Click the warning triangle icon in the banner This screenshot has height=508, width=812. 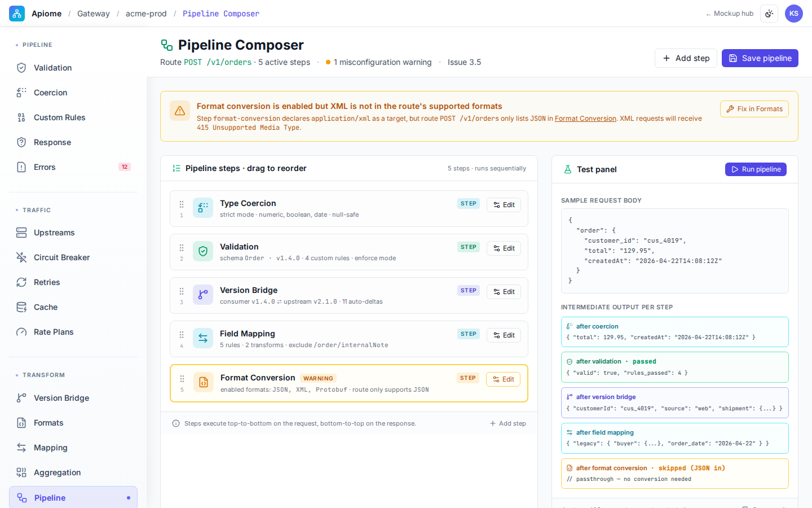point(180,111)
